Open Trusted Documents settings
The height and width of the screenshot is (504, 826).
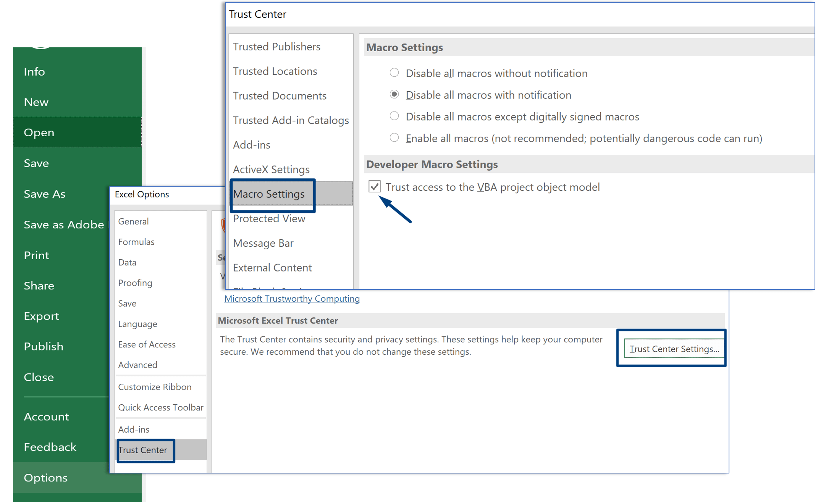(x=280, y=95)
